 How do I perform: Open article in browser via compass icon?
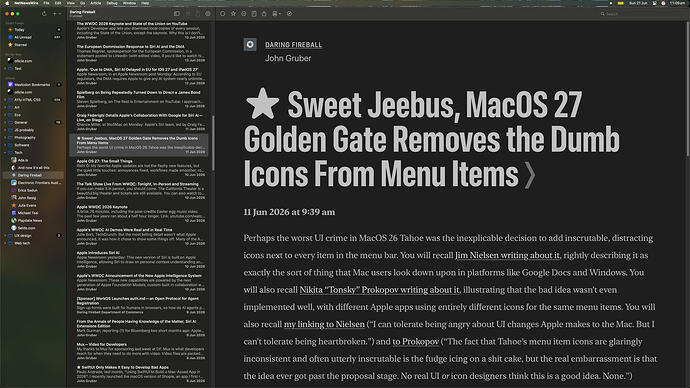tap(289, 14)
